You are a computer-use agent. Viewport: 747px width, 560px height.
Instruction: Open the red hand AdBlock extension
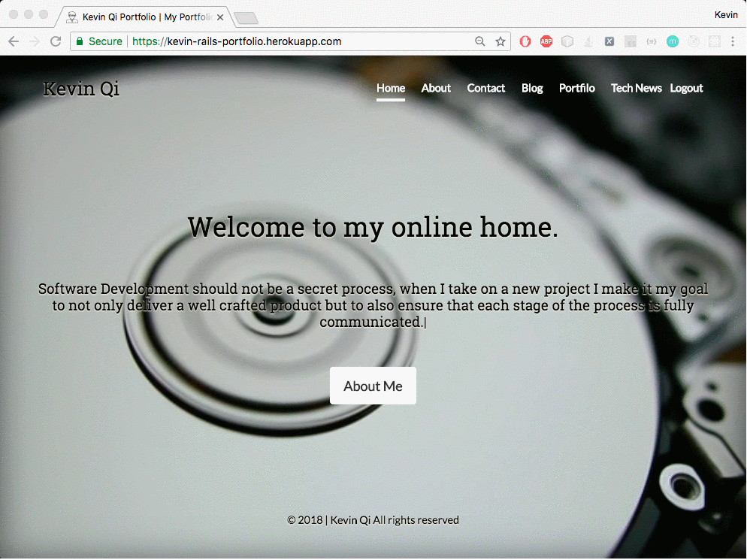526,42
